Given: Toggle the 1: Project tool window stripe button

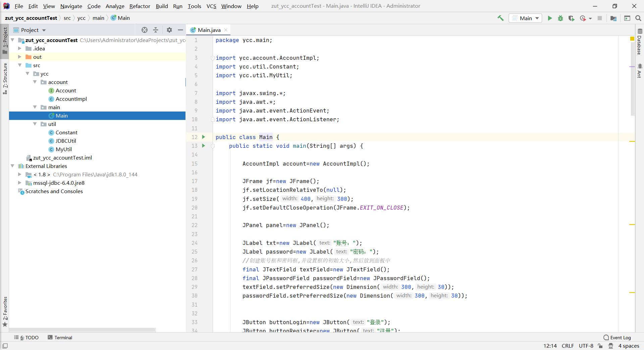Looking at the screenshot, I should 5,40.
